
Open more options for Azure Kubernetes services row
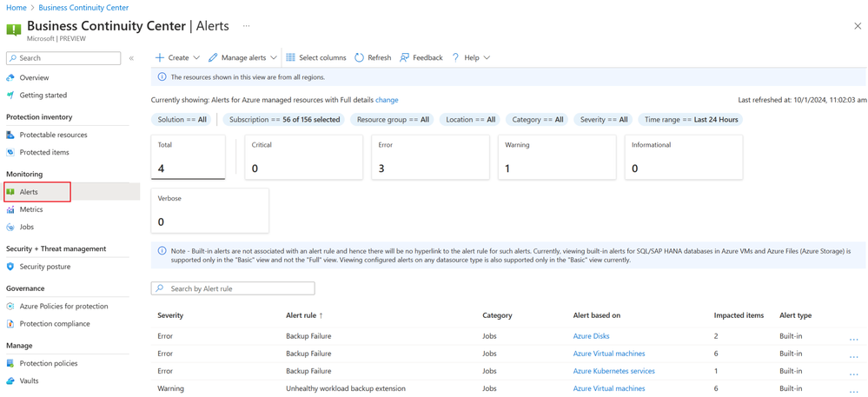point(853,374)
